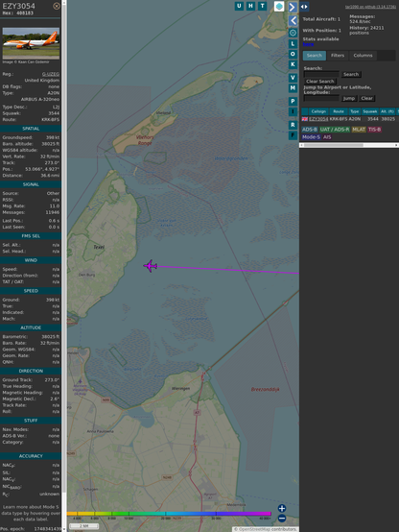Image resolution: width=399 pixels, height=532 pixels.
Task: Switch to the Filters tab
Action: point(338,56)
